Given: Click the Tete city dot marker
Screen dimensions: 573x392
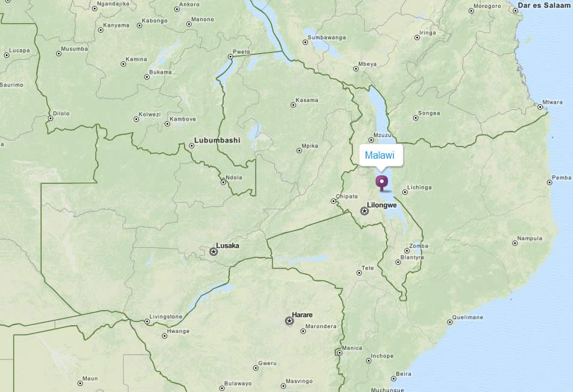Looking at the screenshot, I should (x=359, y=273).
